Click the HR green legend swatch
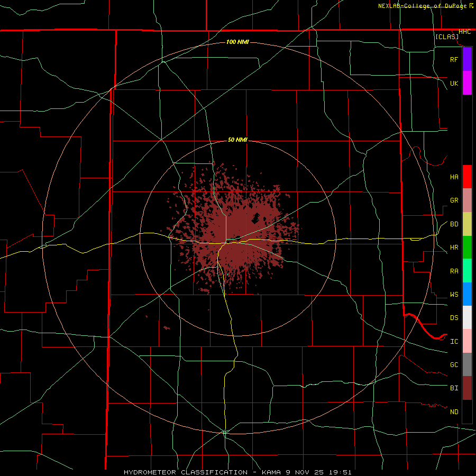 (467, 248)
